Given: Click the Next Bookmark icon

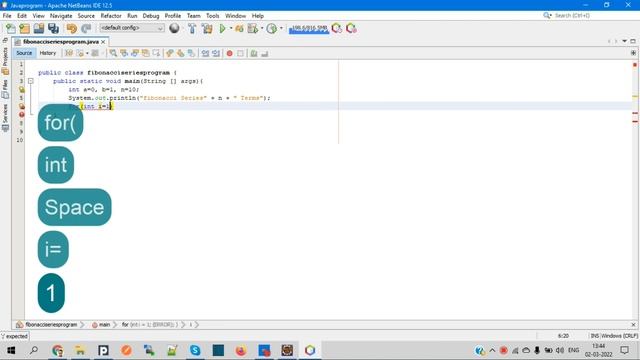Looking at the screenshot, I should click(180, 53).
